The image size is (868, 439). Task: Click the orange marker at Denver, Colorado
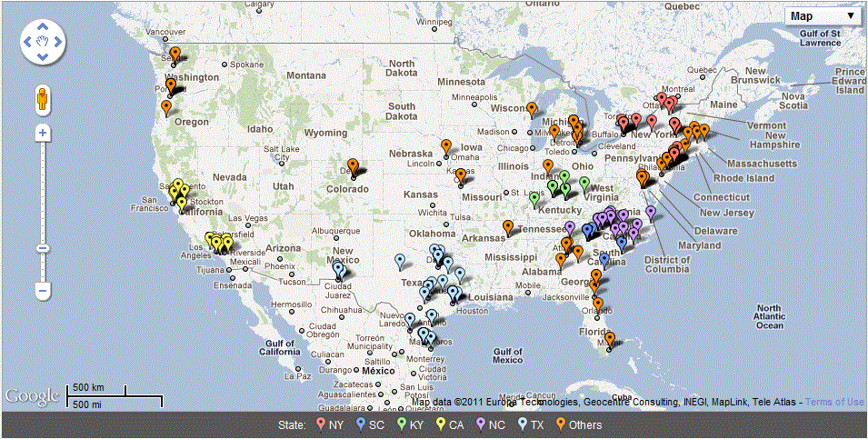click(354, 166)
